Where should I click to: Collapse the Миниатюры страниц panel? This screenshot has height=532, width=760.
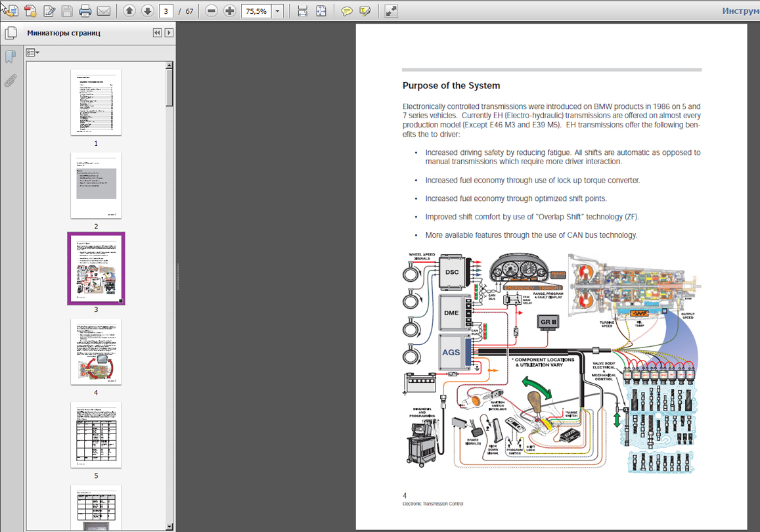point(157,33)
